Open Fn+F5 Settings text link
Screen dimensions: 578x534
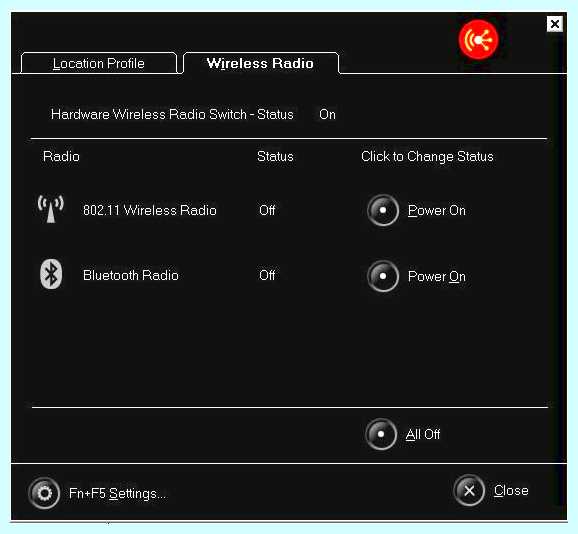click(118, 493)
